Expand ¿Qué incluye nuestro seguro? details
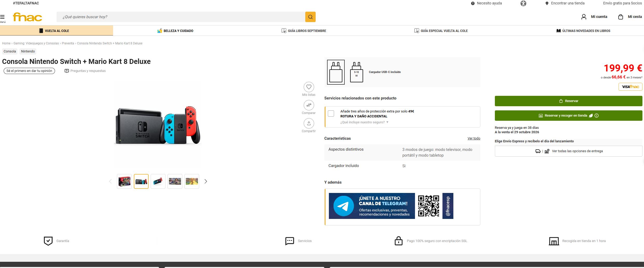Screen dimensions: 644x268 point(364,122)
